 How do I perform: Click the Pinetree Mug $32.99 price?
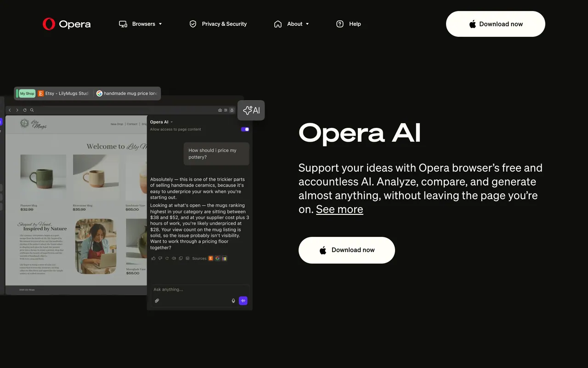[x=27, y=209]
